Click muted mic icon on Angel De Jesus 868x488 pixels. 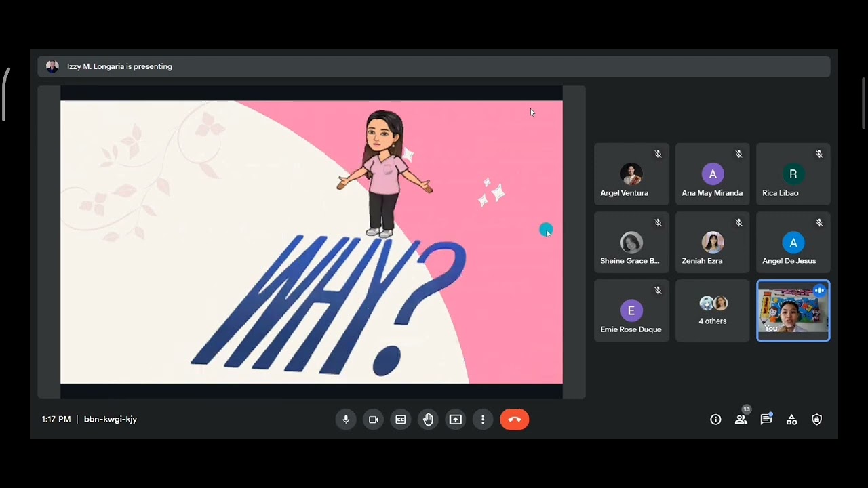[x=819, y=222]
